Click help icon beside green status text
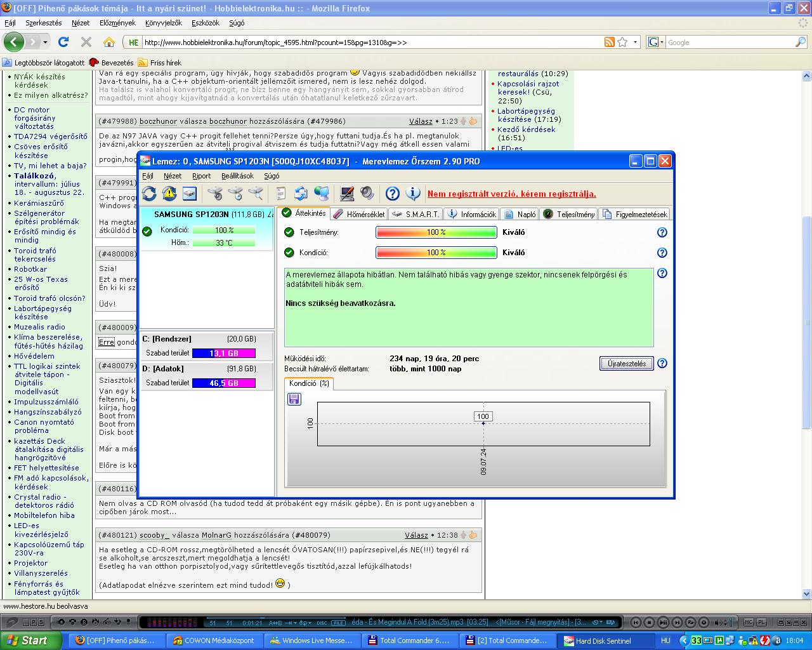Image resolution: width=812 pixels, height=650 pixels. (662, 273)
